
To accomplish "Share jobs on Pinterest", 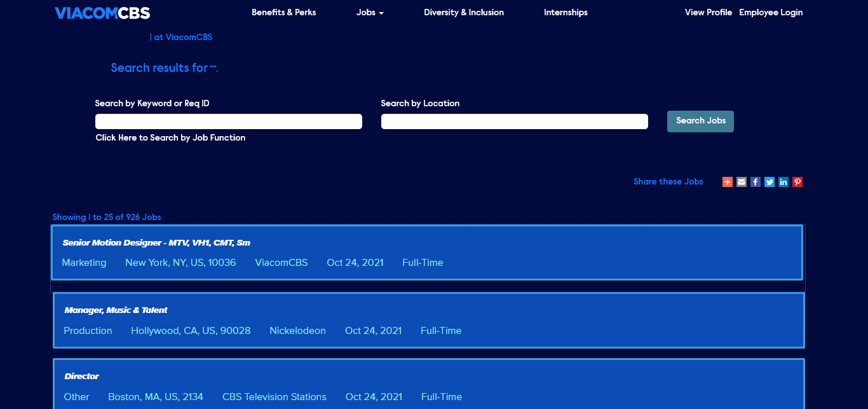I will [797, 182].
